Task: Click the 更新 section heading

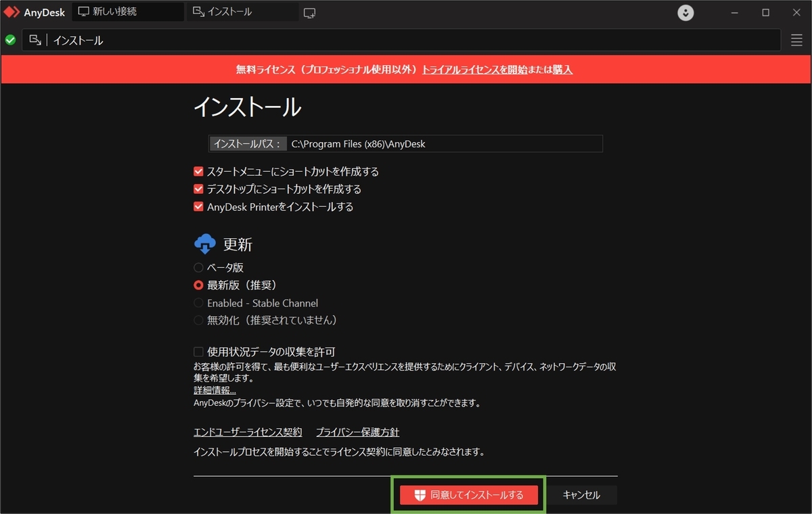Action: coord(238,244)
